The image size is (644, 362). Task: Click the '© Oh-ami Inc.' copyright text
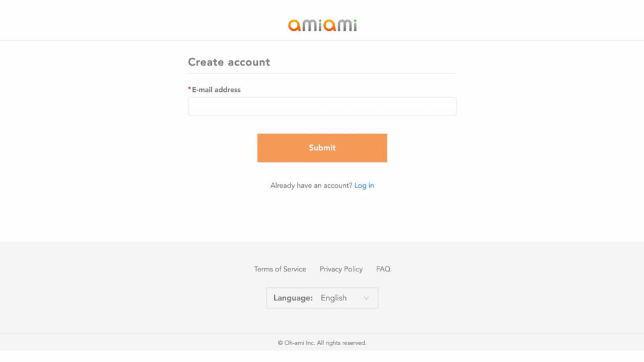click(296, 343)
